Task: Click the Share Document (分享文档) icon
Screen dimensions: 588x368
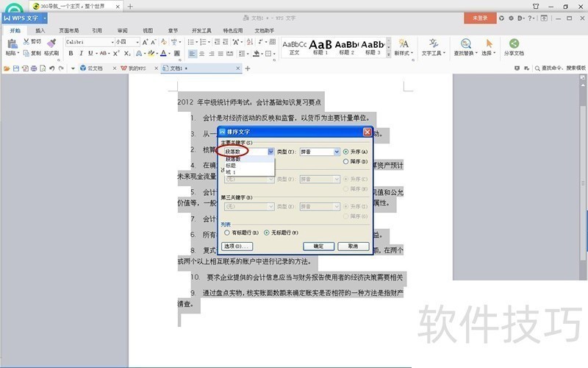Action: point(514,43)
